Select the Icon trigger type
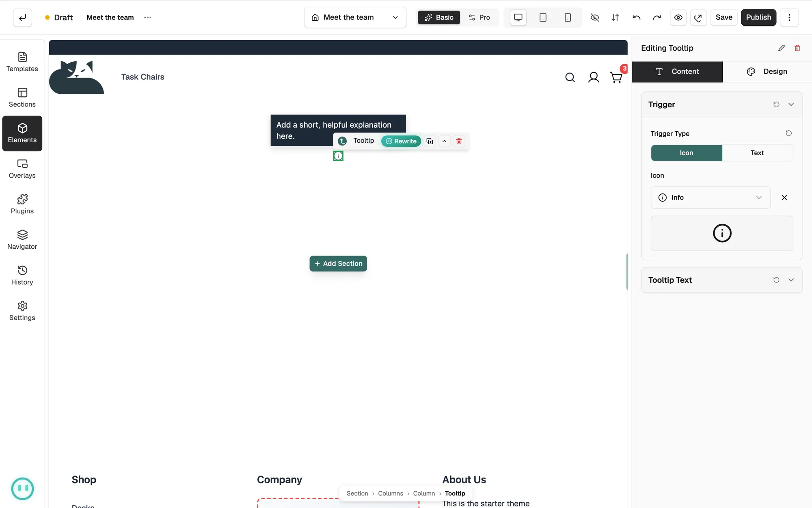 [x=687, y=153]
